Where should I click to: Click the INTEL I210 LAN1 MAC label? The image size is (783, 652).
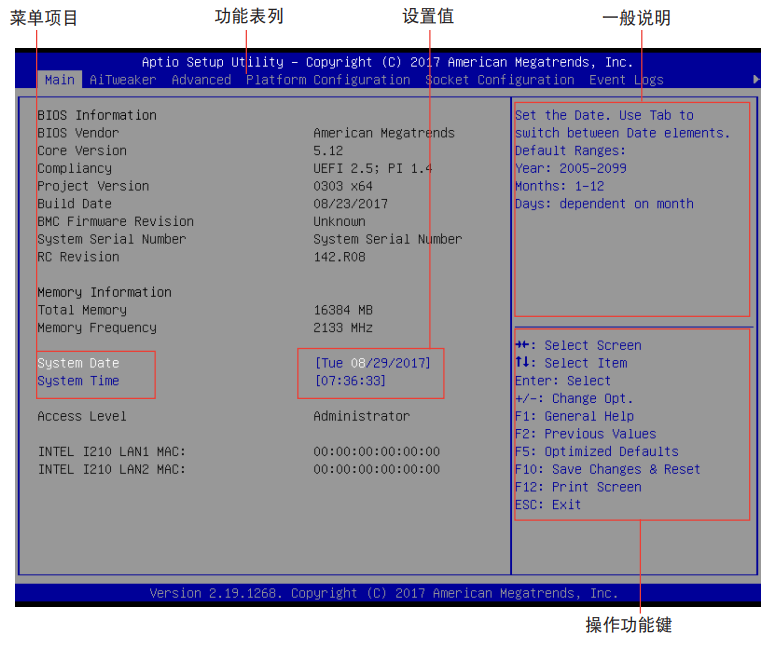(112, 452)
